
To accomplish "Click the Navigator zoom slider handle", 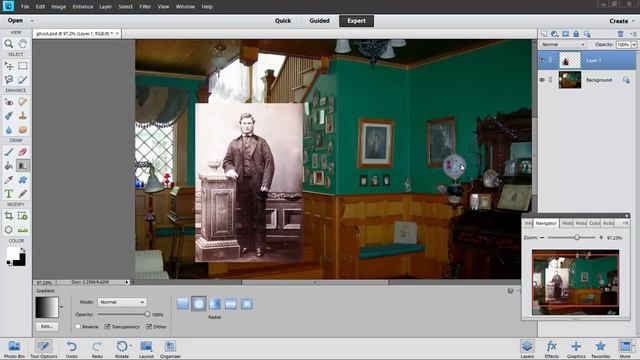I will coord(577,237).
